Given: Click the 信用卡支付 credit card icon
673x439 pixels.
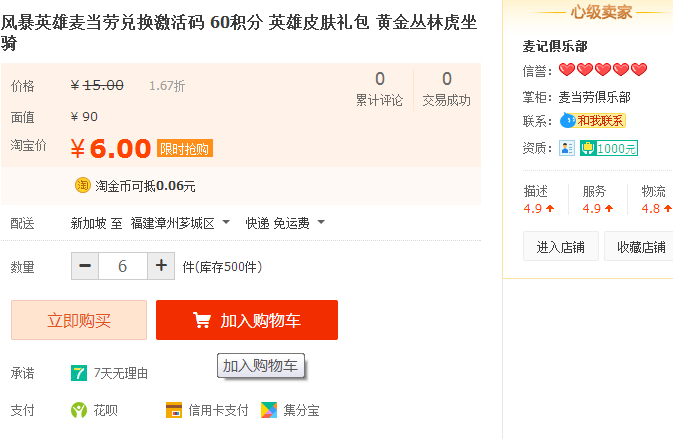Looking at the screenshot, I should tap(174, 410).
